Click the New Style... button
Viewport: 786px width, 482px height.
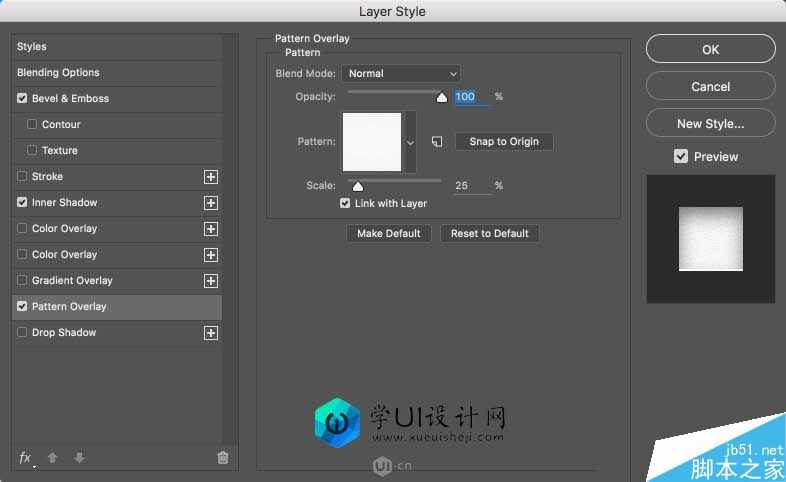click(x=710, y=123)
